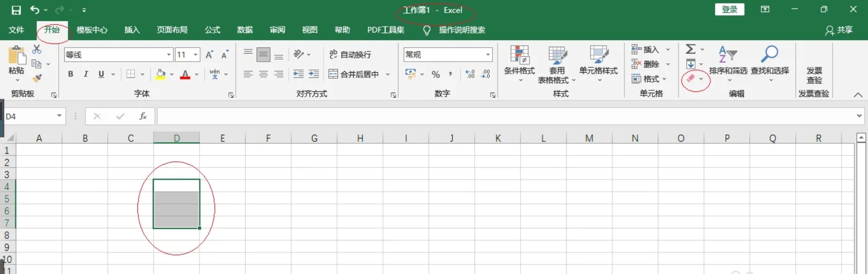Viewport: 868px width, 274px height.
Task: Toggle middle vertical alignment
Action: coord(263,54)
